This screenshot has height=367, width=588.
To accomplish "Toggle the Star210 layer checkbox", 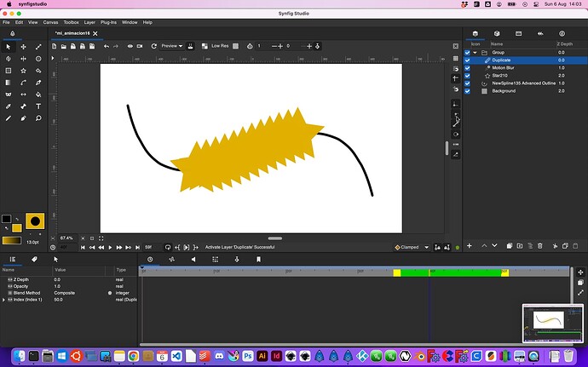I will (468, 76).
